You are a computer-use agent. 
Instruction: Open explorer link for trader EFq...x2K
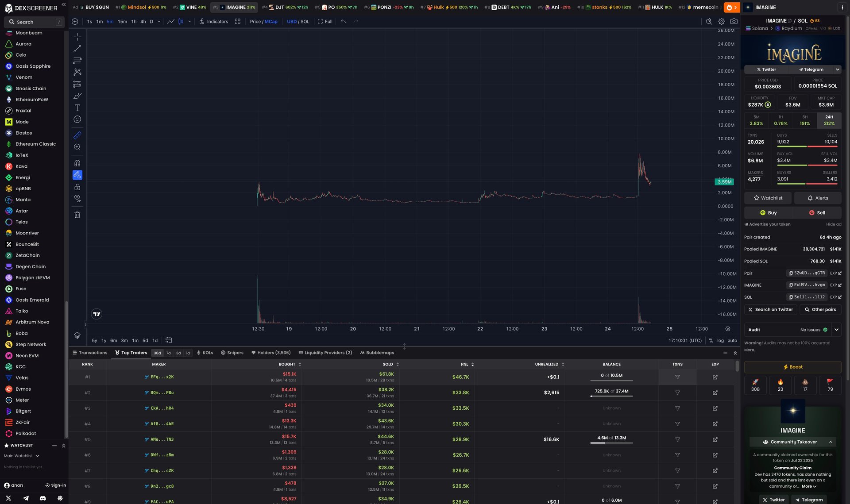(715, 377)
